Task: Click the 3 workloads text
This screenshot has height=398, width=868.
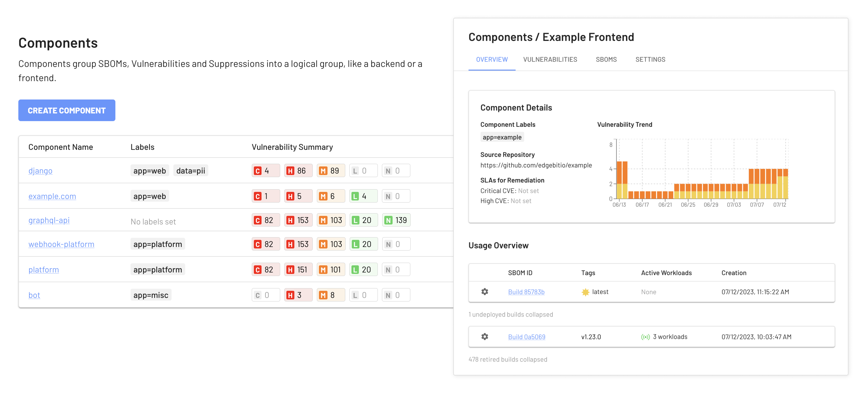Action: tap(670, 337)
